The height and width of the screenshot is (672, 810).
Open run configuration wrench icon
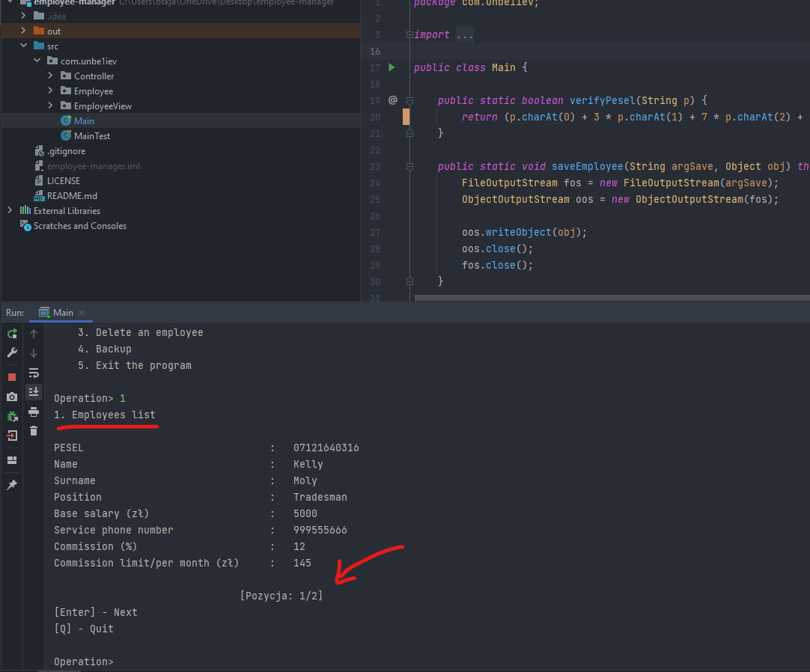coord(12,352)
